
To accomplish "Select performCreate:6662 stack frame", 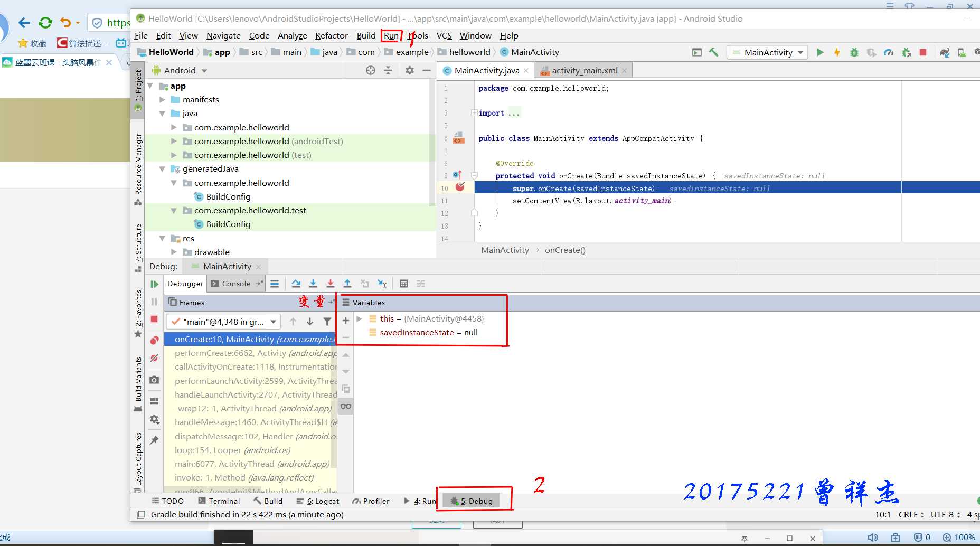I will tap(250, 353).
